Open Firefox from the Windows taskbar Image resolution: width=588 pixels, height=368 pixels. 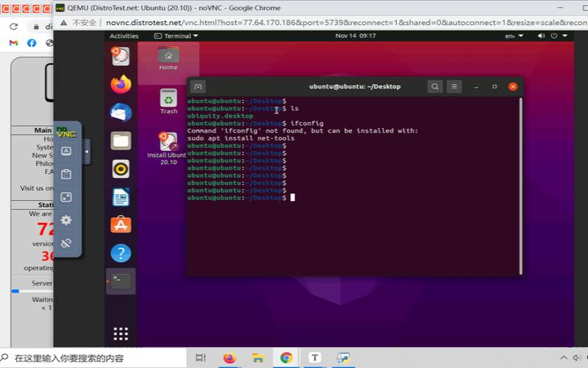coord(229,358)
